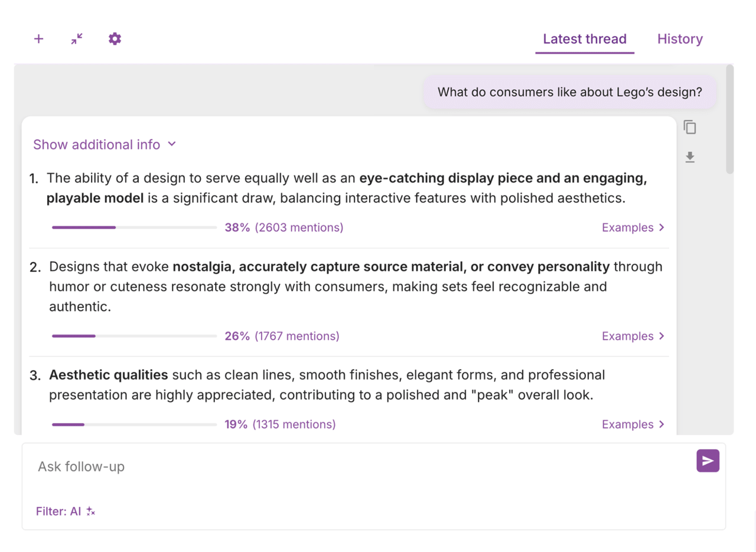Click the plus icon to start new thread

(x=38, y=39)
